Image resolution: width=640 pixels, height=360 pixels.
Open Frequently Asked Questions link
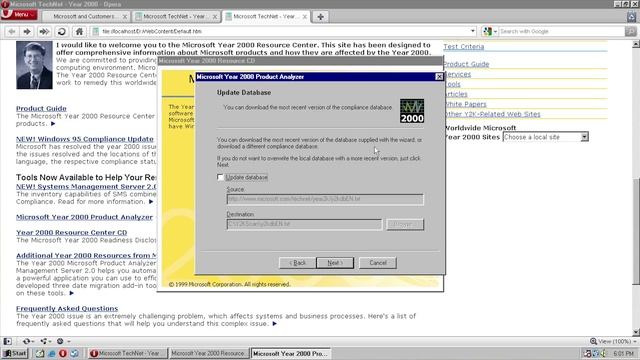(x=67, y=308)
